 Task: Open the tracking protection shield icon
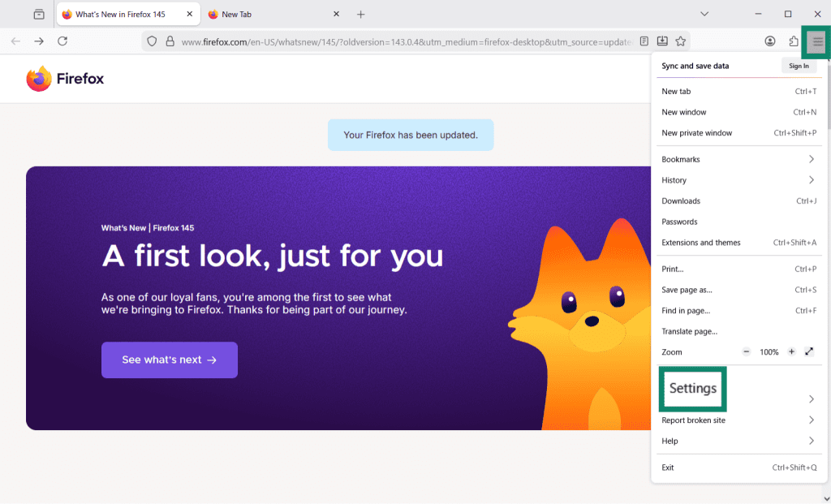tap(152, 41)
